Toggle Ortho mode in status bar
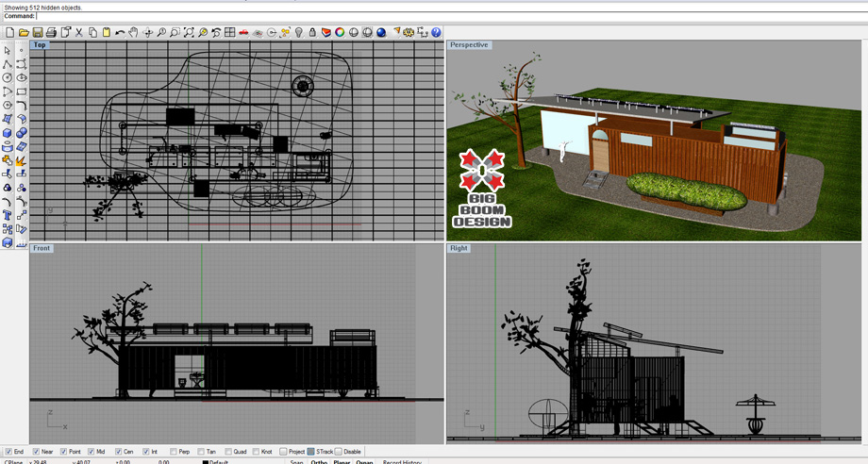The width and height of the screenshot is (868, 464). coord(319,462)
